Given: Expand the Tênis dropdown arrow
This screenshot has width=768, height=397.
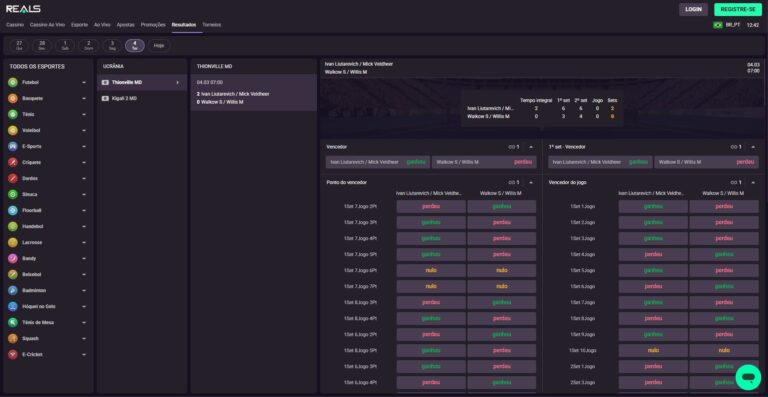Looking at the screenshot, I should [84, 115].
